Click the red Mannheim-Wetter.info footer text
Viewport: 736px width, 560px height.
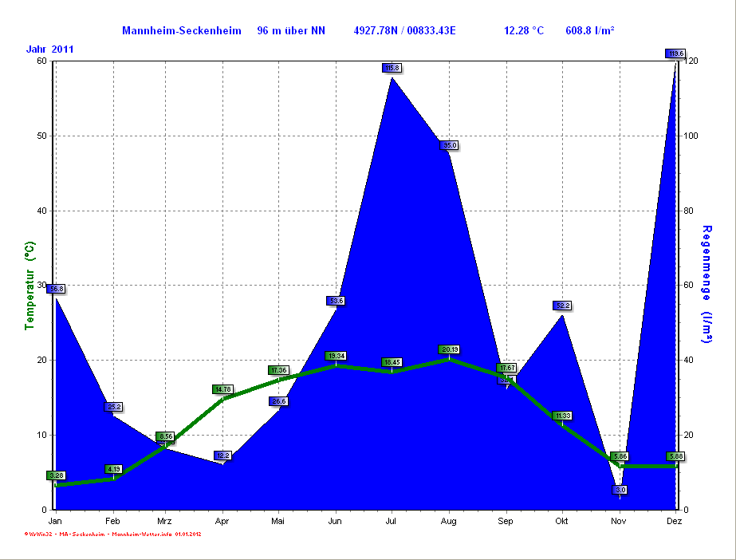[112, 534]
